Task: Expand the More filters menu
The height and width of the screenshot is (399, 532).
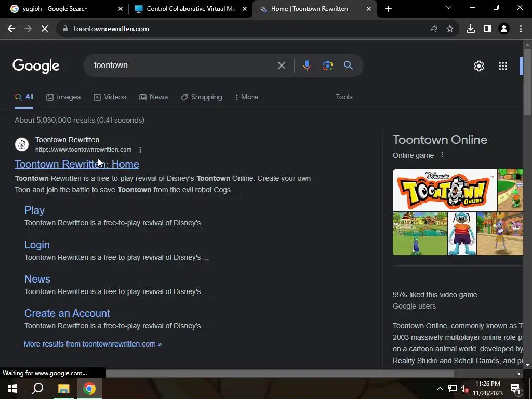Action: point(247,97)
